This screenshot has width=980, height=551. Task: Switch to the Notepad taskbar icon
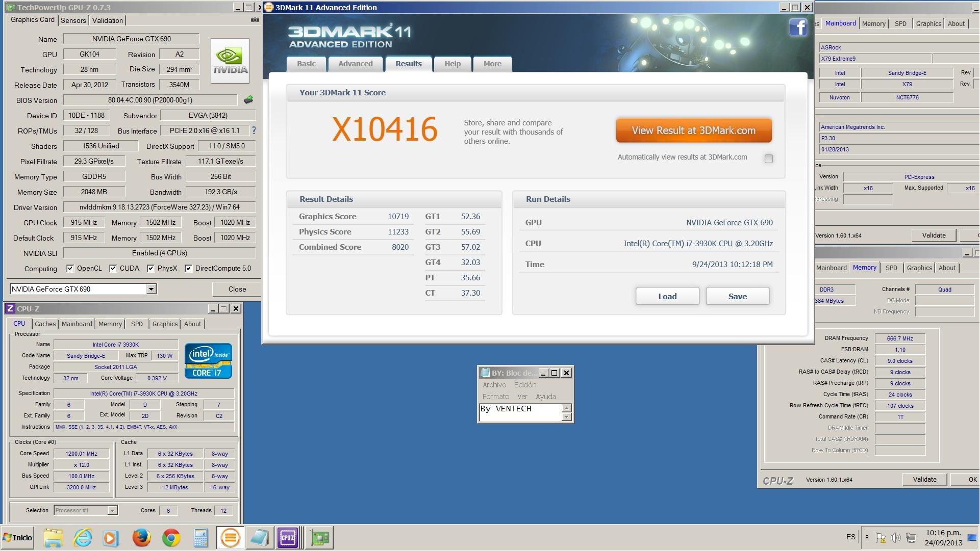pos(259,538)
